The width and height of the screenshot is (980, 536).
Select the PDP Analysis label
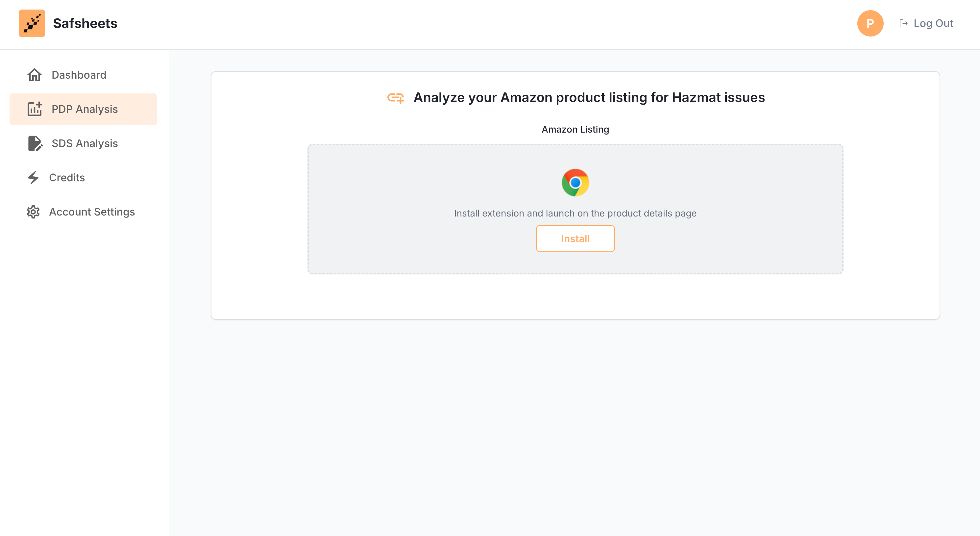coord(85,109)
